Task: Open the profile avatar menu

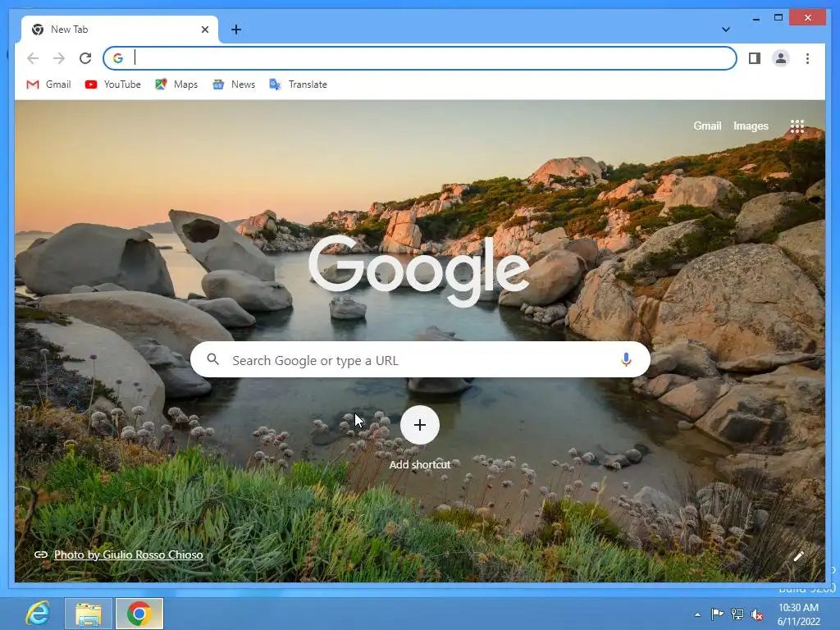Action: tap(781, 58)
